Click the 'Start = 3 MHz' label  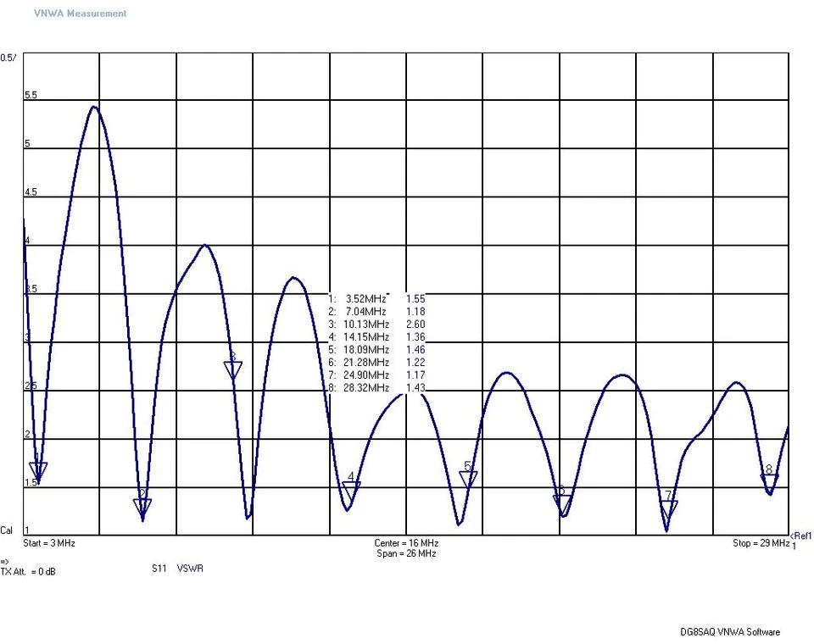point(49,543)
